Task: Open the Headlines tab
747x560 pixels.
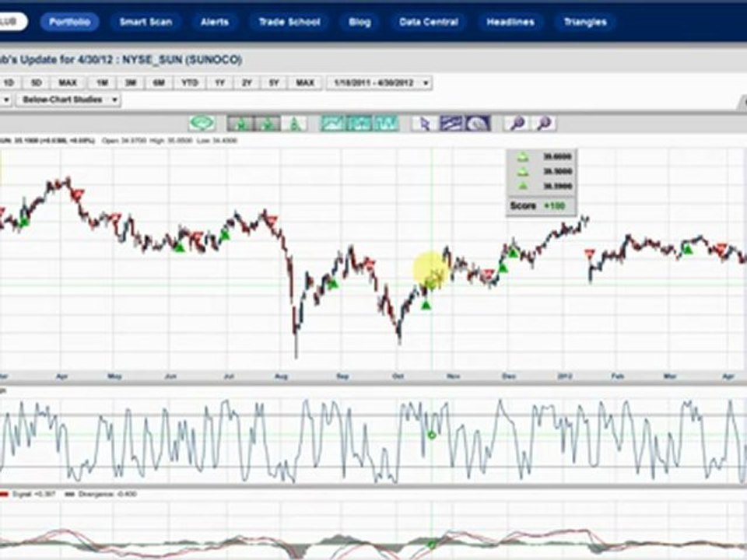Action: pos(510,22)
